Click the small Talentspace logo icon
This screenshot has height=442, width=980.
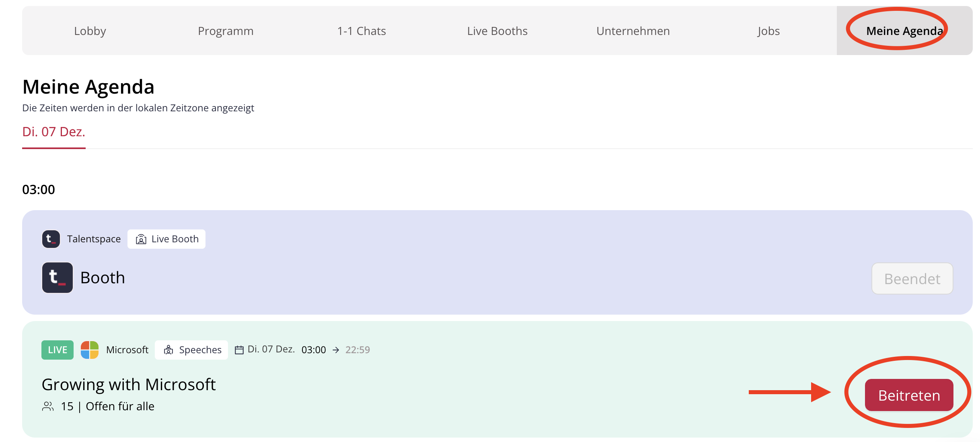(51, 239)
